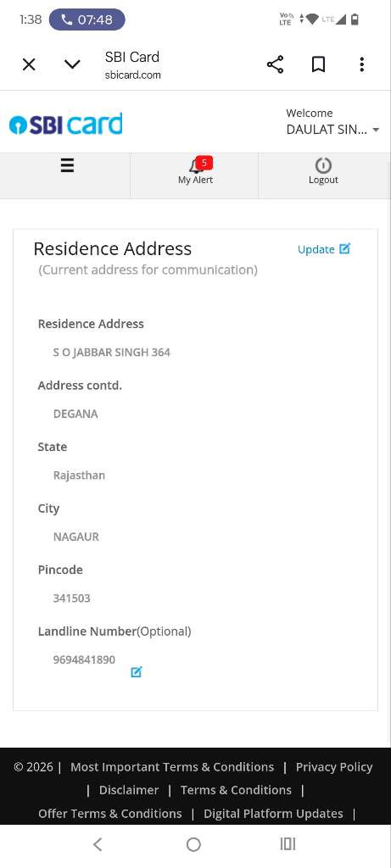Tap Android recent apps button
This screenshot has height=868, width=391.
[x=288, y=844]
